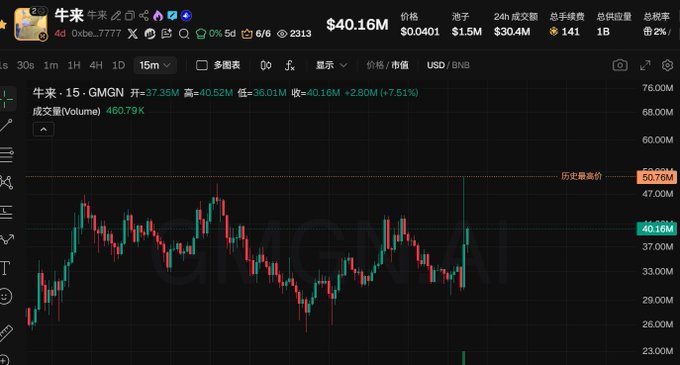Toggle the 多图表 multi-chart checkbox
Image resolution: width=680 pixels, height=365 pixels.
click(x=202, y=65)
